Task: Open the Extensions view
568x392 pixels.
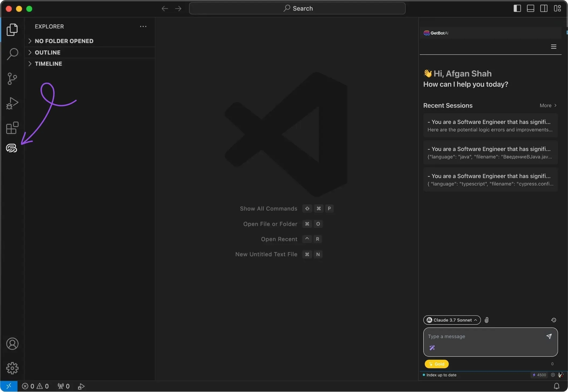Action: click(12, 128)
